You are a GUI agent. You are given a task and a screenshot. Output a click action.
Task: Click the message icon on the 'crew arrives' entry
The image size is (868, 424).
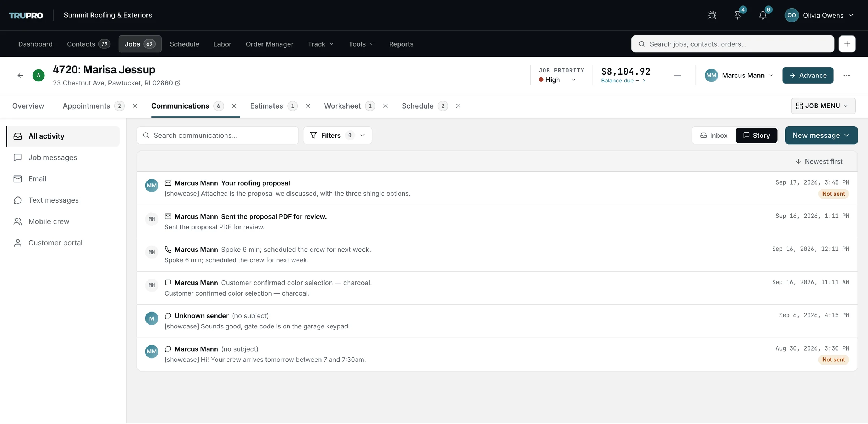point(168,349)
